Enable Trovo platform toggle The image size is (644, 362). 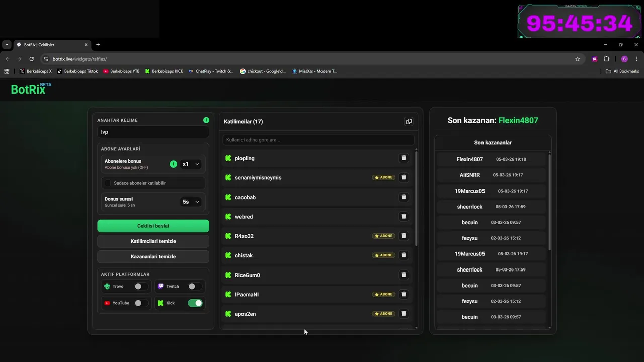pyautogui.click(x=141, y=286)
